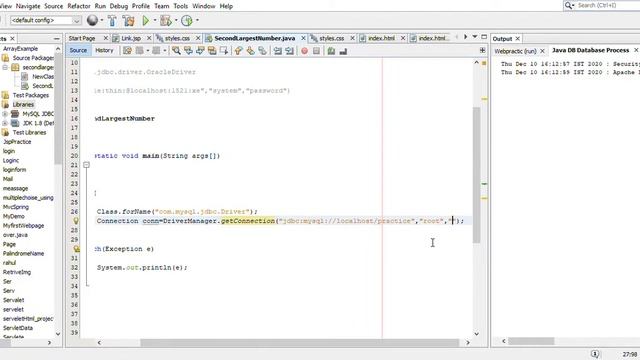
Task: Switch editor to History view
Action: (104, 50)
